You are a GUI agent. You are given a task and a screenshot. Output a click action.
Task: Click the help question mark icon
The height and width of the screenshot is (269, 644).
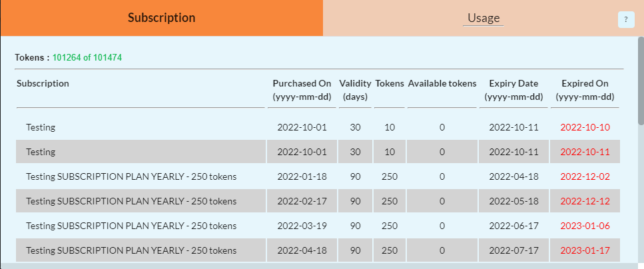coord(625,19)
